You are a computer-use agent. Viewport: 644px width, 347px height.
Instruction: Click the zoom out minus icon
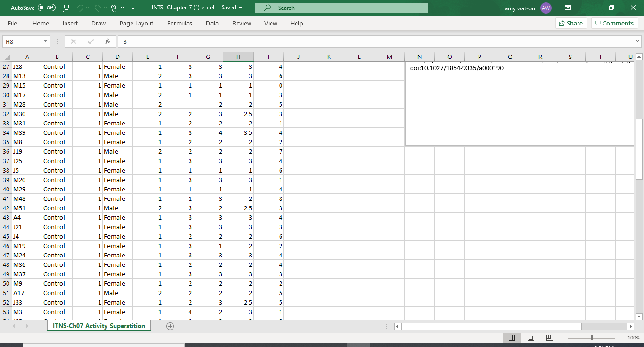(563, 338)
